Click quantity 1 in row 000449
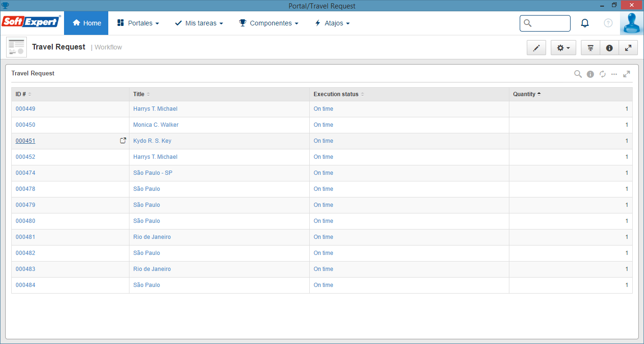 627,109
